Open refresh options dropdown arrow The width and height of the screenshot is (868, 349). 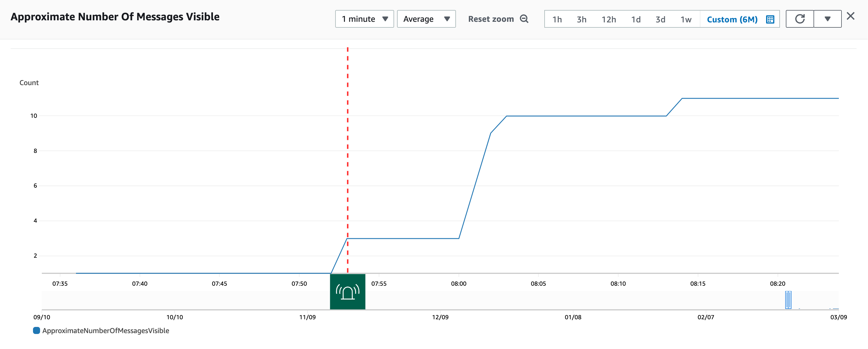pos(828,19)
